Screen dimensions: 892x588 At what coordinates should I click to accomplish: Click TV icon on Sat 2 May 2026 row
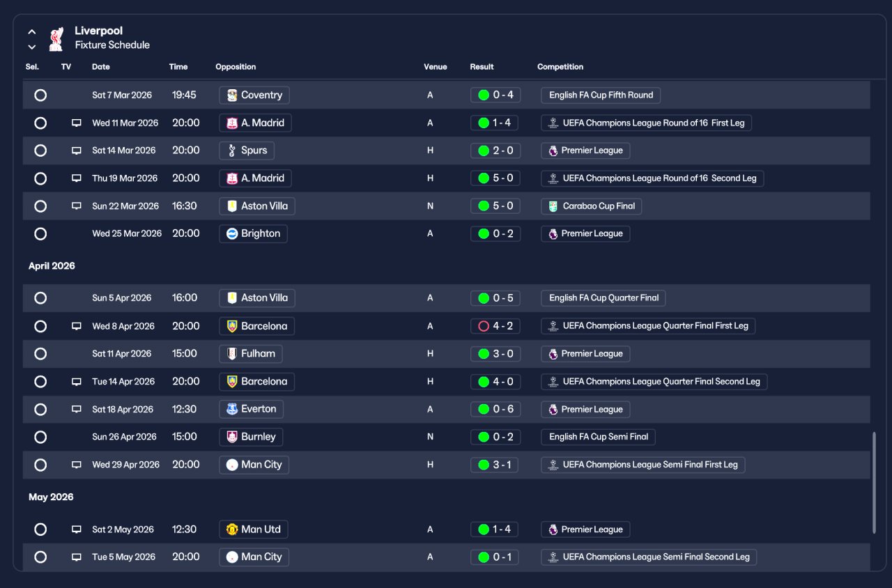point(77,529)
